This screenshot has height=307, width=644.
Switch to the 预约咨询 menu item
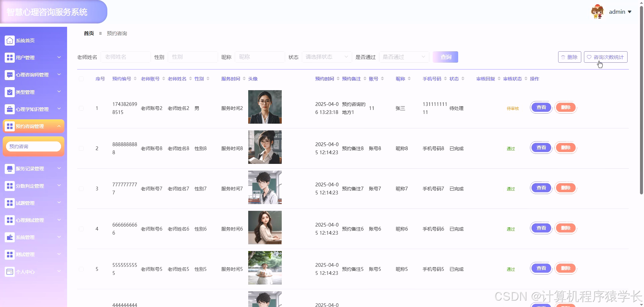33,146
